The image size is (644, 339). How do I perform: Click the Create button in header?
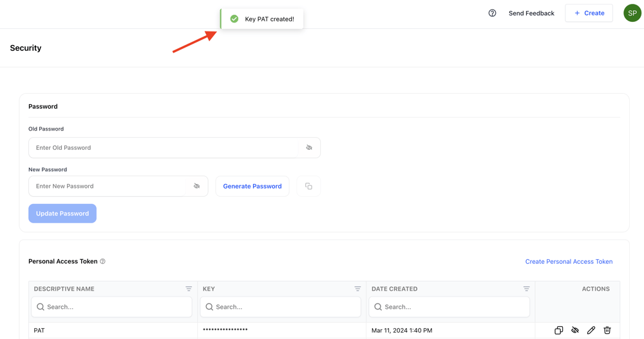589,13
